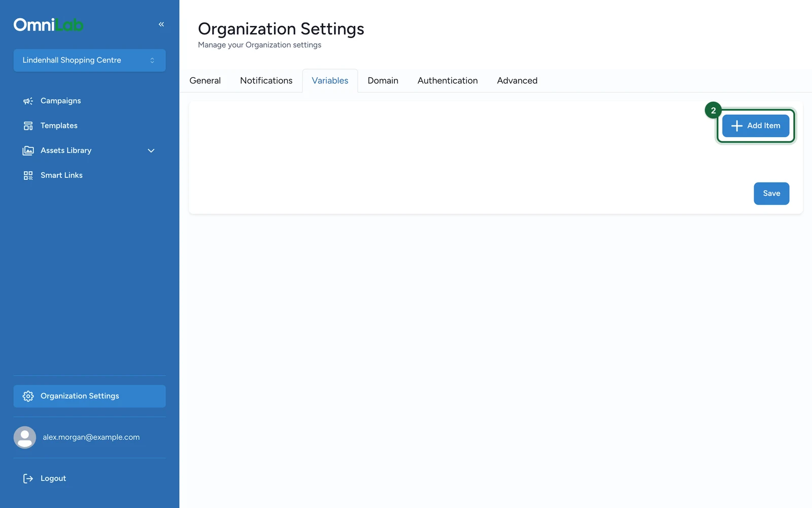The height and width of the screenshot is (508, 812).
Task: Save the variables with Save button
Action: coord(771,194)
